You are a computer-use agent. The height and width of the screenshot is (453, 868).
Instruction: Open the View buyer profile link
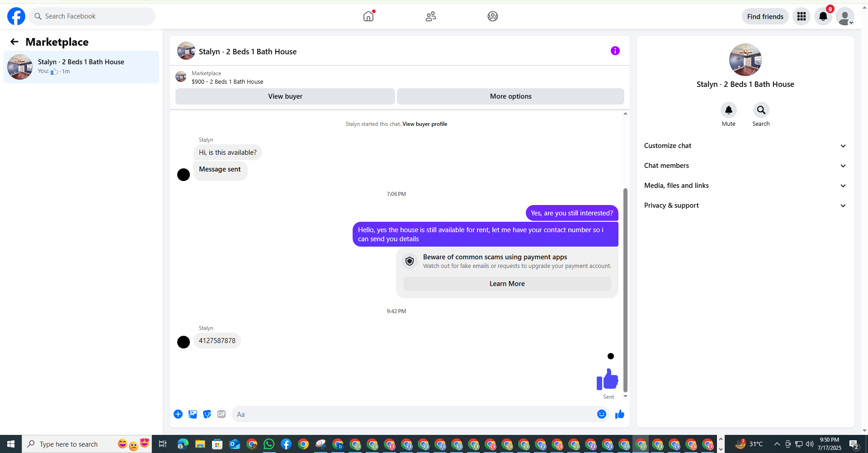(x=425, y=124)
